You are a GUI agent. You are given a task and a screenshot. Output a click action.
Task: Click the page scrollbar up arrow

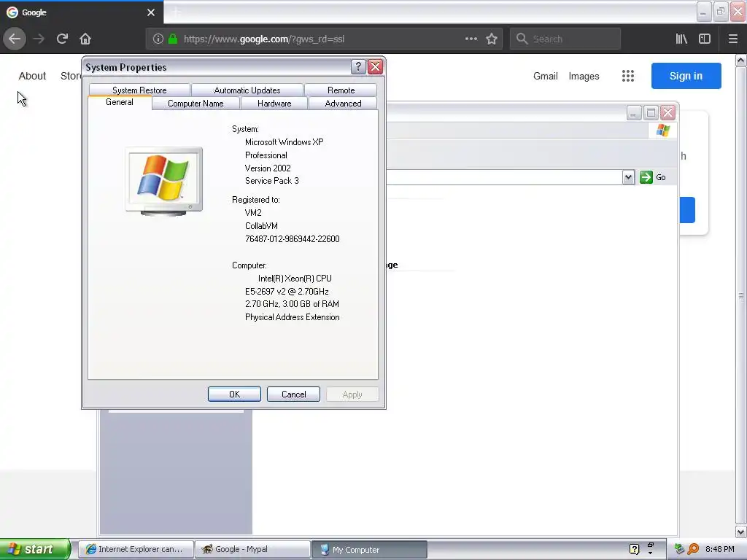click(x=741, y=61)
